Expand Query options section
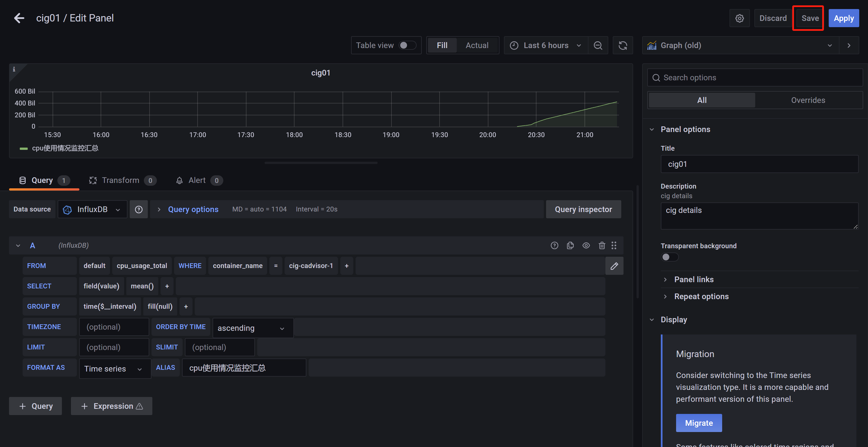This screenshot has height=447, width=868. click(x=193, y=209)
